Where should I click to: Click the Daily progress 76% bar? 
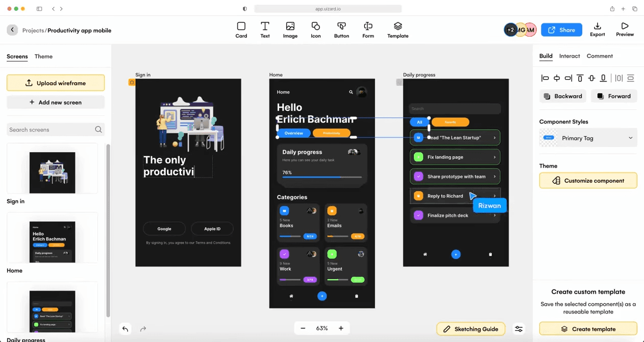tap(322, 177)
